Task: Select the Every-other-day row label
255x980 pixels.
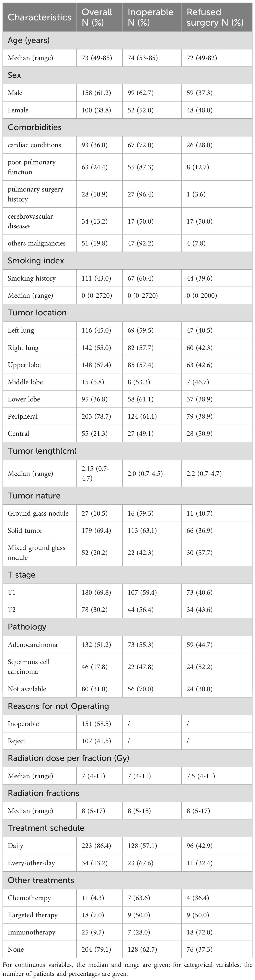Action: pos(31,863)
